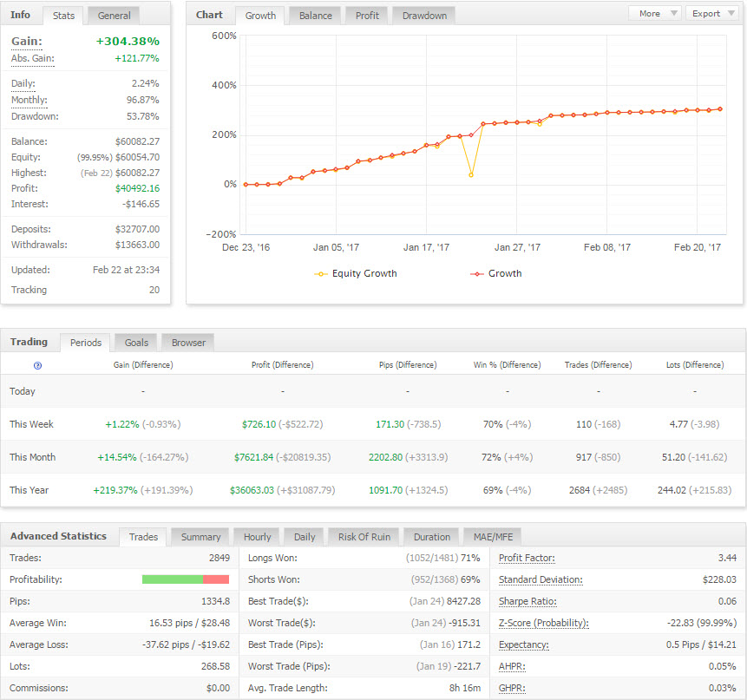Click the Tracking count 20
The width and height of the screenshot is (747, 700).
click(x=154, y=290)
